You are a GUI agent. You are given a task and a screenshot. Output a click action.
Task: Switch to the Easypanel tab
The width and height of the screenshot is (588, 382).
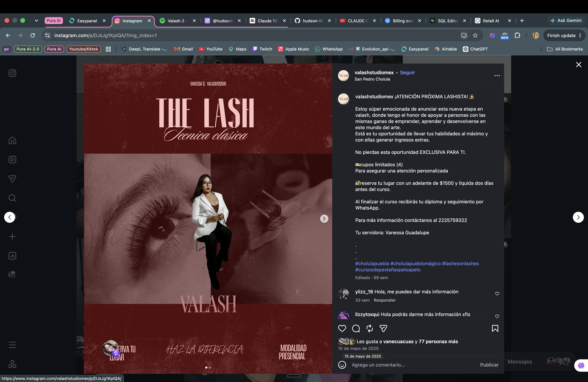point(87,21)
